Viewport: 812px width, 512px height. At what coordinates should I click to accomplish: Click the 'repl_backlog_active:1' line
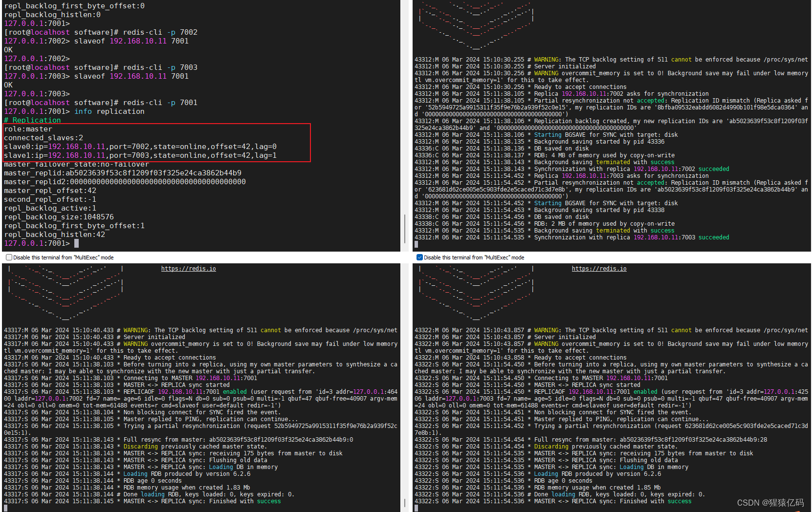50,208
